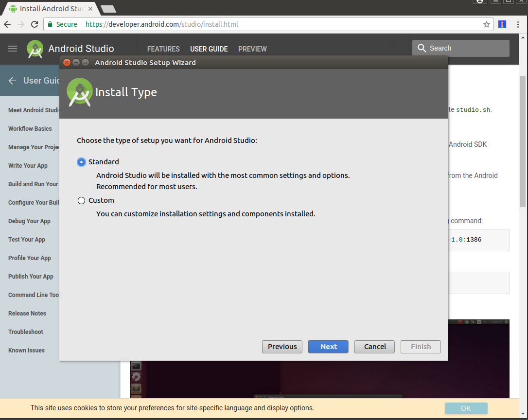Click the back arrow beside User Guide

(x=13, y=81)
